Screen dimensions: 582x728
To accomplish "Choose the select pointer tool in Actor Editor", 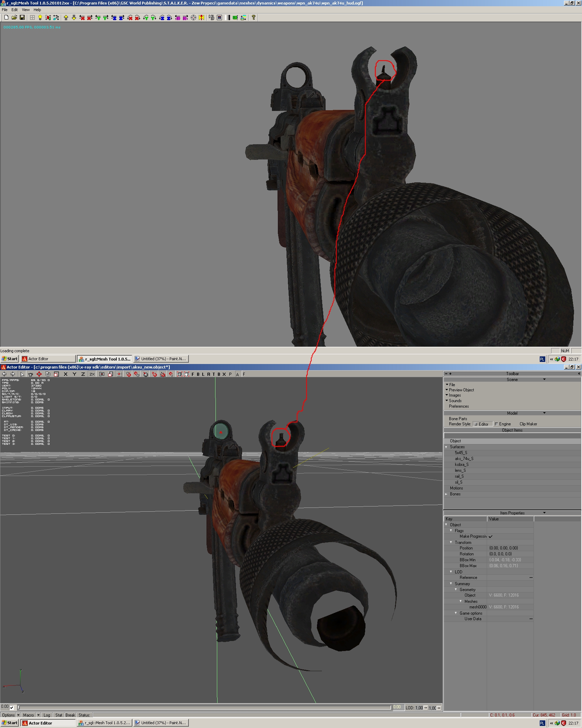I will [22, 374].
